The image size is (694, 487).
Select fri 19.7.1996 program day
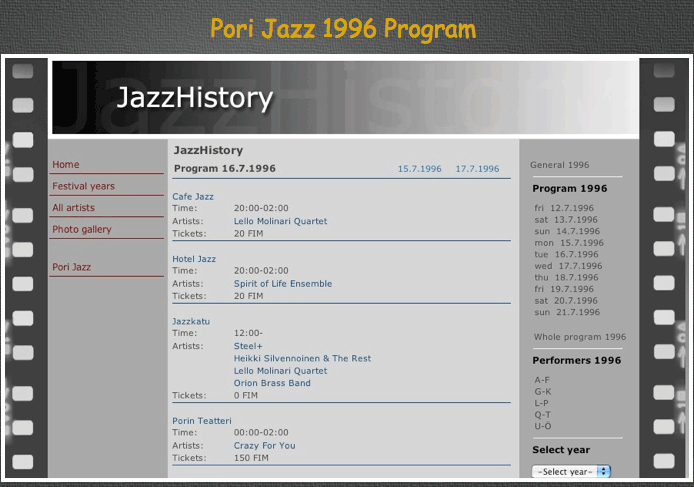(x=564, y=289)
